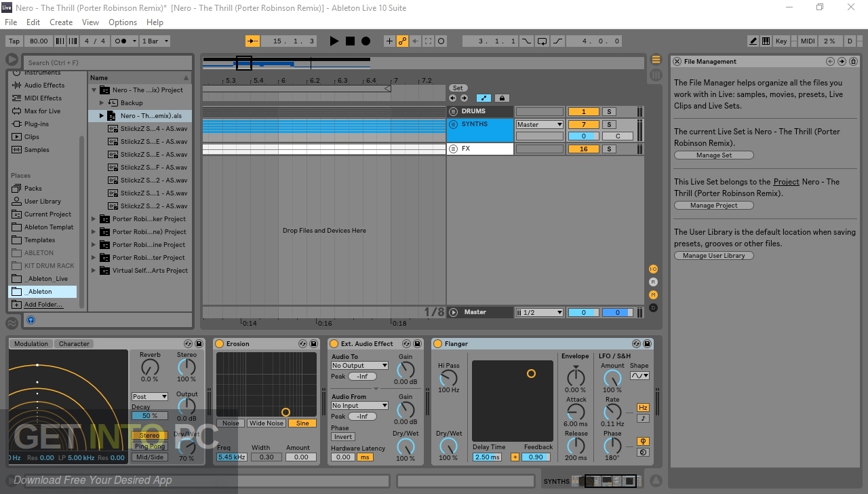Click the Set locator button
Viewport: 868px width, 494px height.
[x=458, y=88]
